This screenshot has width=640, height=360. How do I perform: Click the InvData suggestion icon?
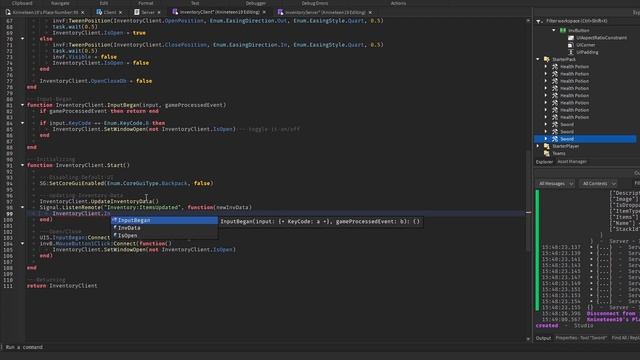[115, 228]
